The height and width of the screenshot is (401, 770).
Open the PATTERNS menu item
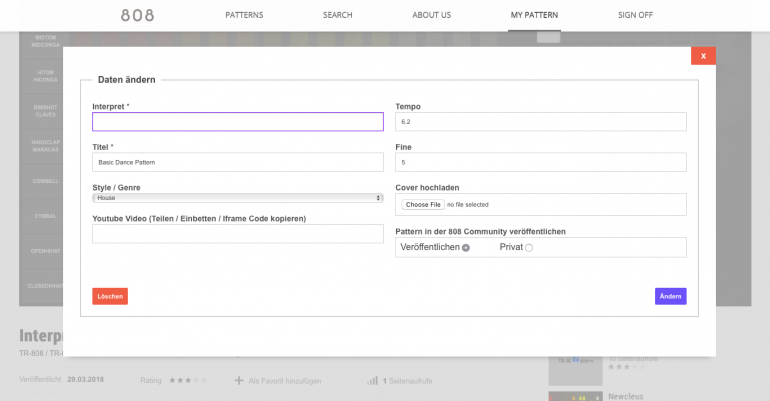(245, 15)
